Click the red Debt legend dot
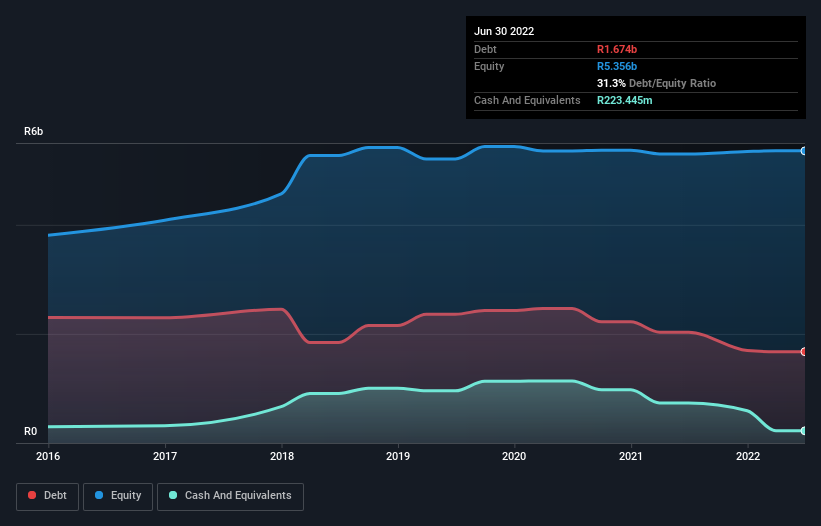This screenshot has height=526, width=821. 32,495
